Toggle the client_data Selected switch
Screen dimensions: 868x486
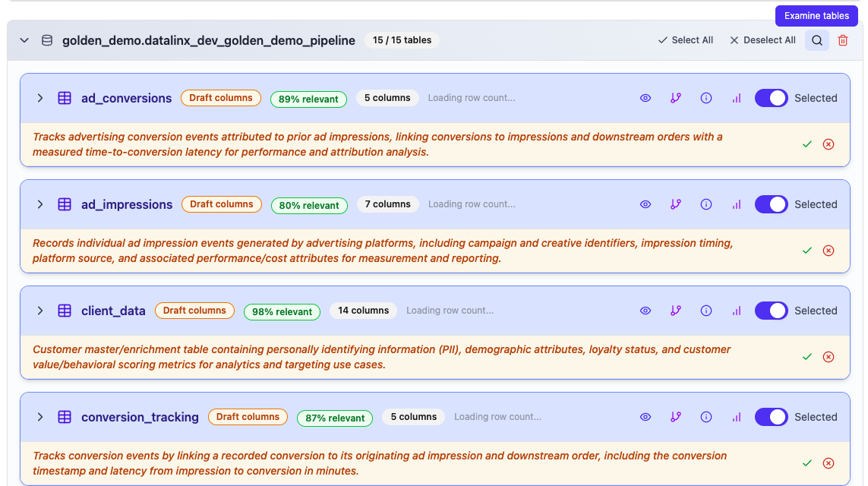coord(771,311)
